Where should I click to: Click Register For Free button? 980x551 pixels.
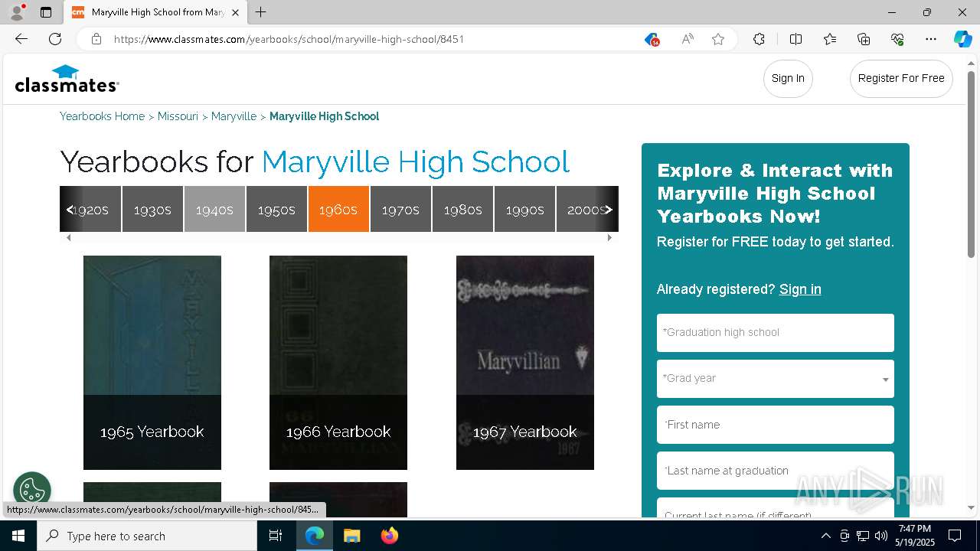[901, 78]
